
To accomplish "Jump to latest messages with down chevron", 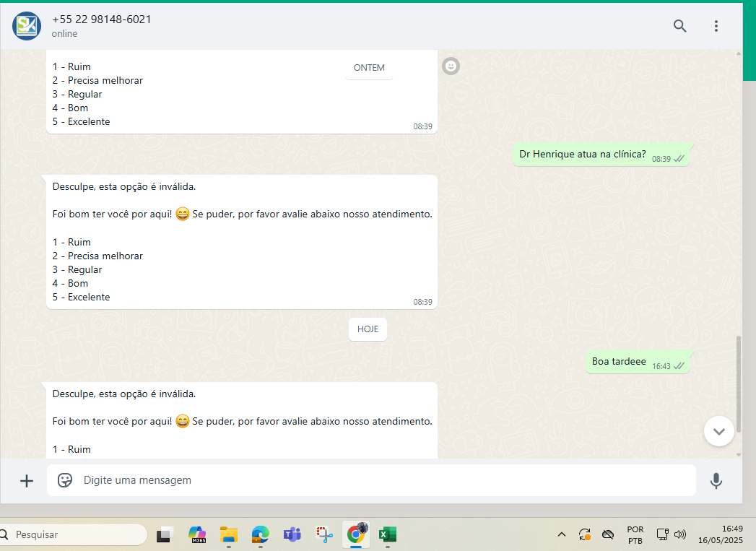I will [x=719, y=431].
